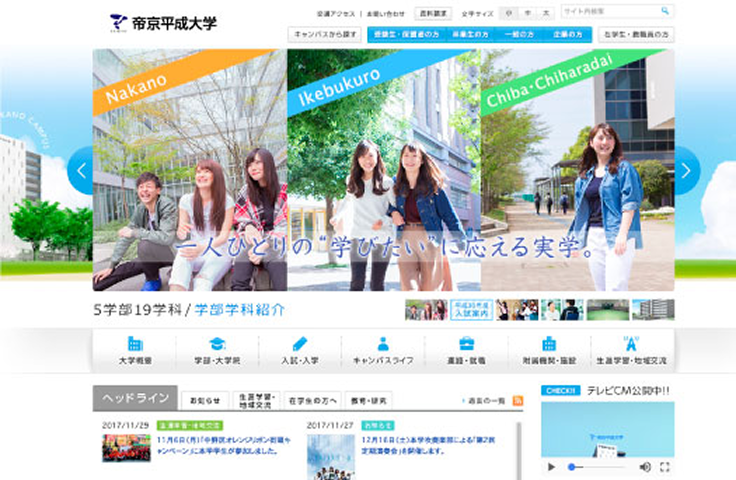Open キャンパスライフ person icon
Screen dimensions: 736x480
[x=383, y=343]
